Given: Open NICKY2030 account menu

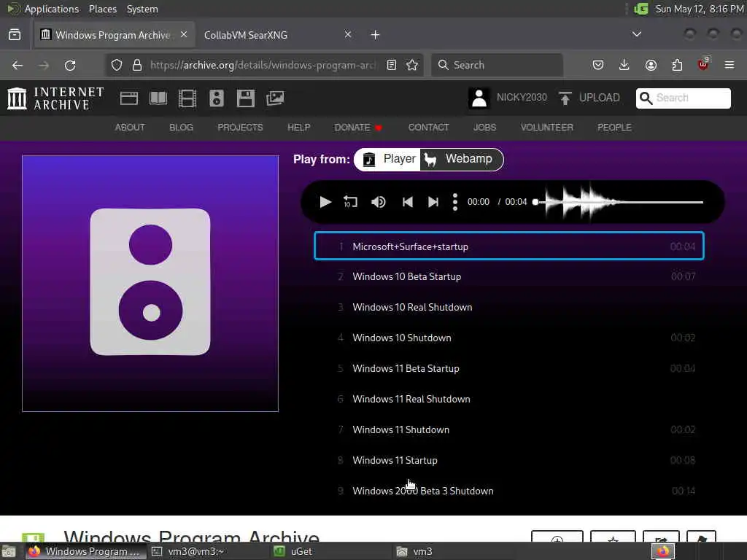Looking at the screenshot, I should point(522,98).
